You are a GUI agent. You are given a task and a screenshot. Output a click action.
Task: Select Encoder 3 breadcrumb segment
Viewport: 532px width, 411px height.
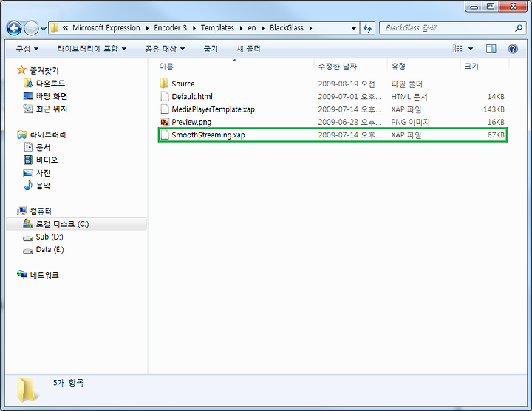[x=171, y=28]
